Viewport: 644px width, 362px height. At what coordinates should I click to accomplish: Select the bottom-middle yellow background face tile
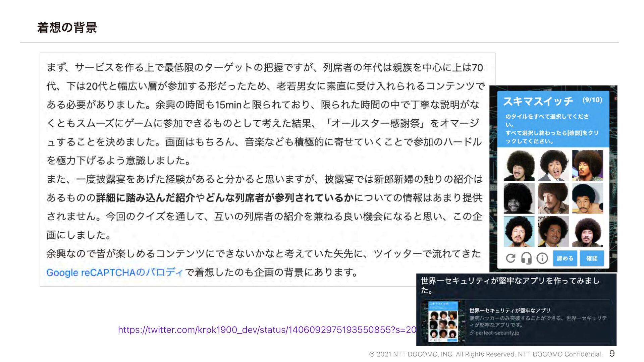(553, 231)
